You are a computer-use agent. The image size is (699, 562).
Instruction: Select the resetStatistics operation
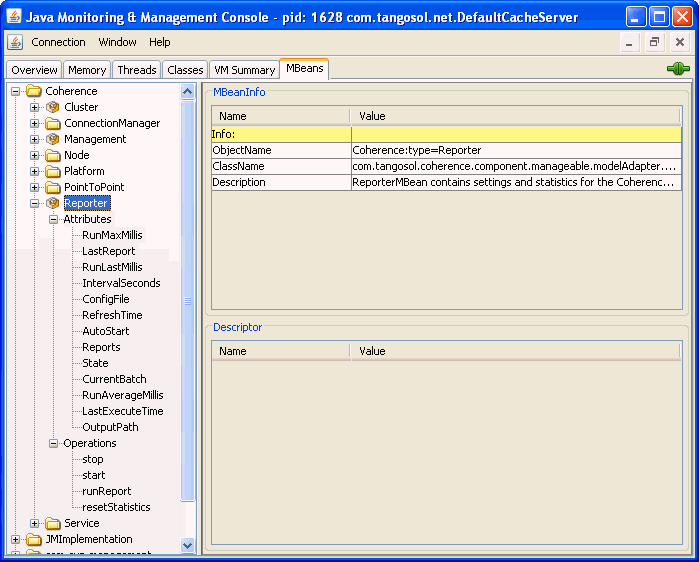tap(116, 508)
